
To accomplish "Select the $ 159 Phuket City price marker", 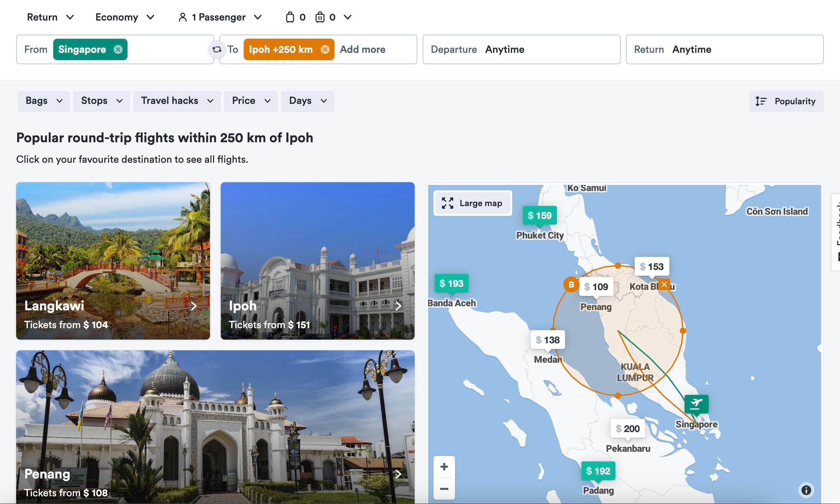I will [539, 215].
